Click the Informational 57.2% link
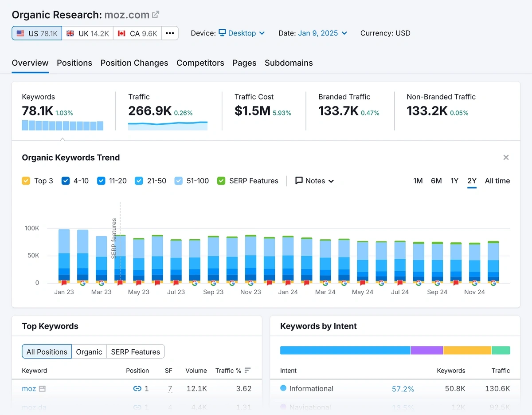 pos(403,389)
